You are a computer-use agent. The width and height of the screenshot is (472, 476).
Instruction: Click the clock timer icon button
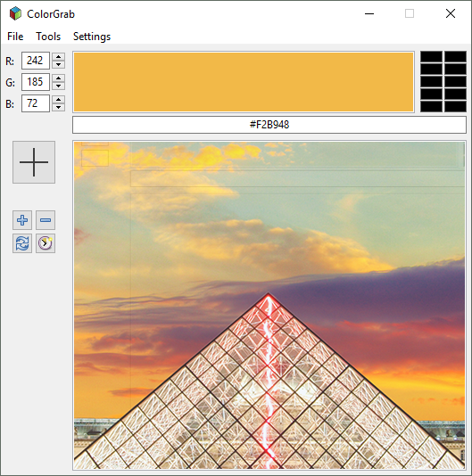[x=46, y=243]
